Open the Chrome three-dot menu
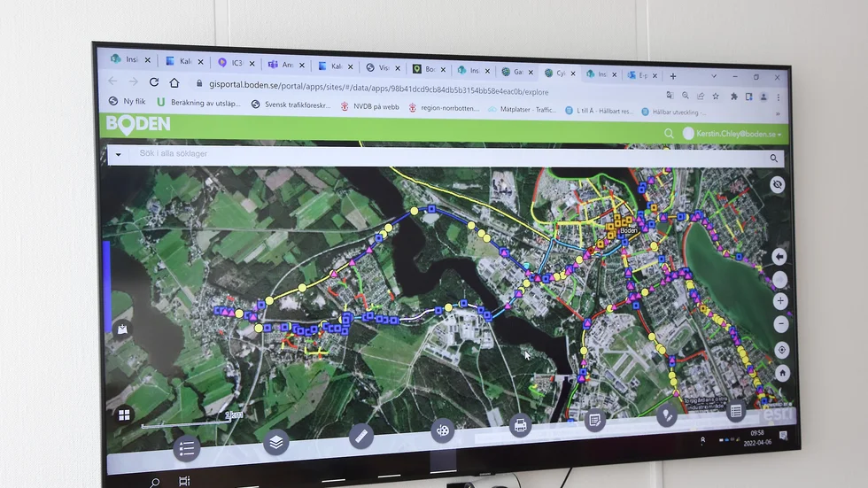 pos(779,97)
